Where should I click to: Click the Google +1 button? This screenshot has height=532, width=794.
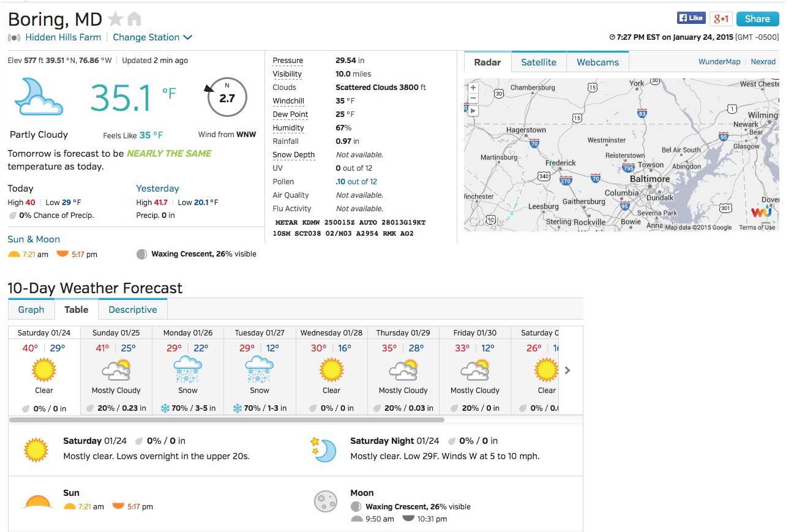coord(721,19)
